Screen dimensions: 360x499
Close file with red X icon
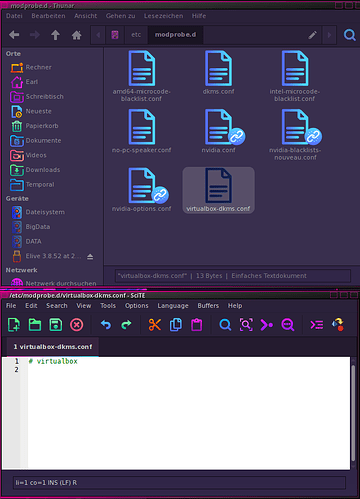pos(76,325)
